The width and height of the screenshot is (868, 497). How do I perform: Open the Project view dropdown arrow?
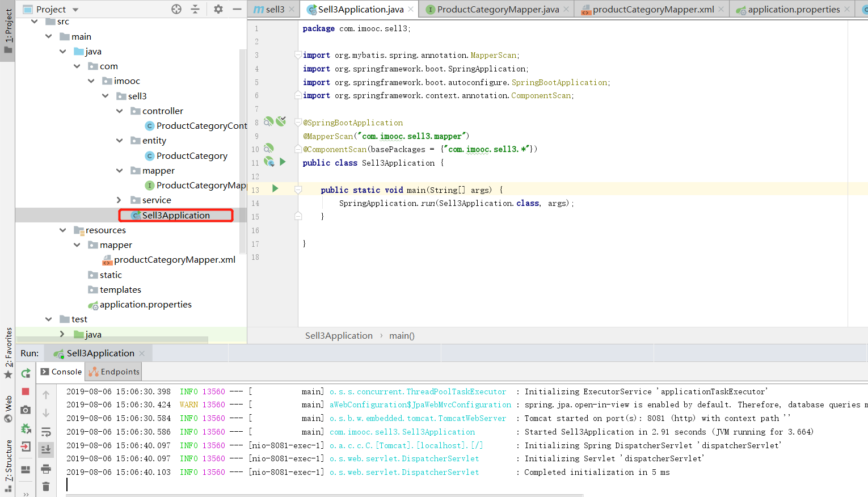pos(75,10)
